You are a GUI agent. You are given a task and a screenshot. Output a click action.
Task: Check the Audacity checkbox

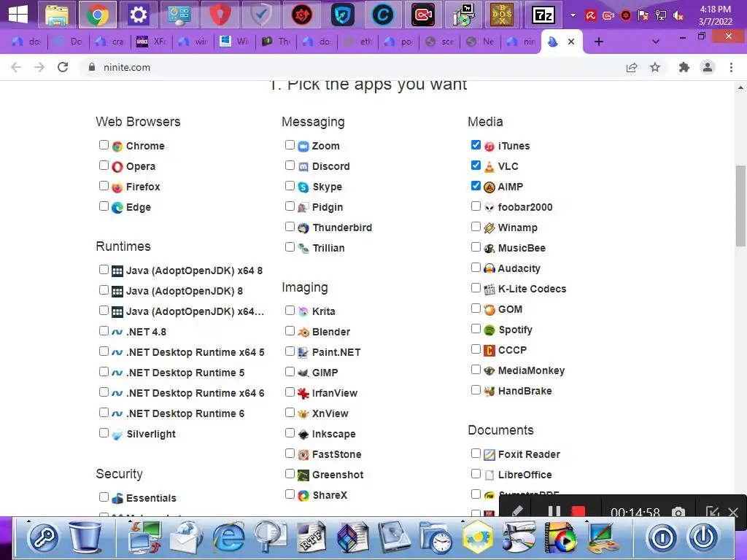click(476, 267)
